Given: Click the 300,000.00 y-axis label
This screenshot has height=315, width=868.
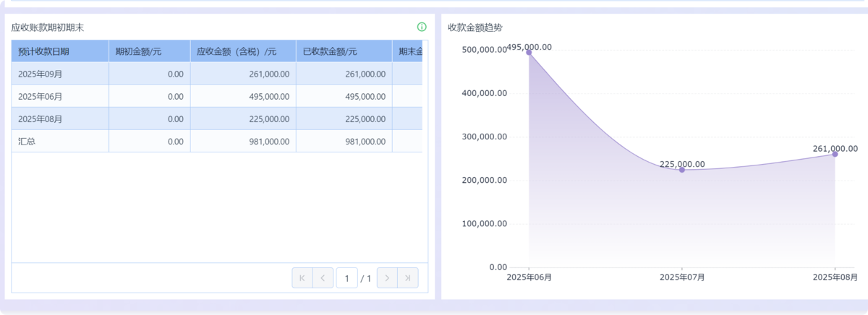Looking at the screenshot, I should 484,137.
